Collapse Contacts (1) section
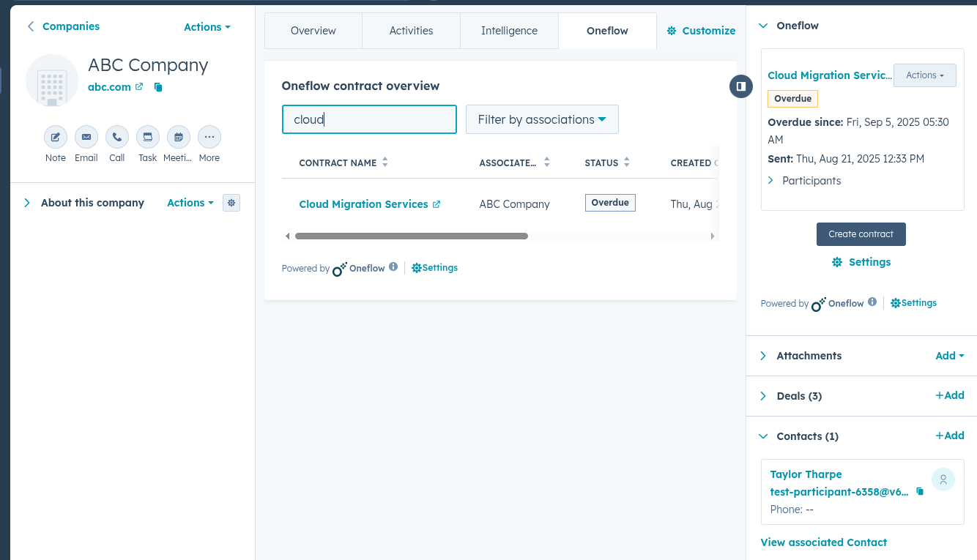This screenshot has height=560, width=977. point(763,436)
